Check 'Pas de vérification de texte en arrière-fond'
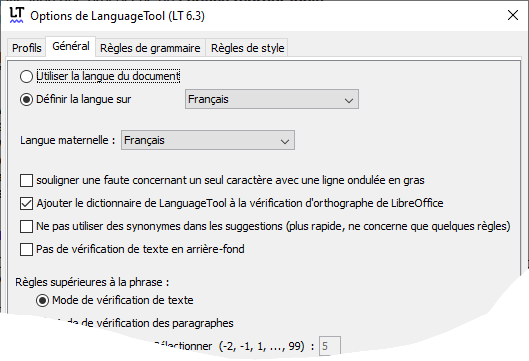 pyautogui.click(x=26, y=249)
